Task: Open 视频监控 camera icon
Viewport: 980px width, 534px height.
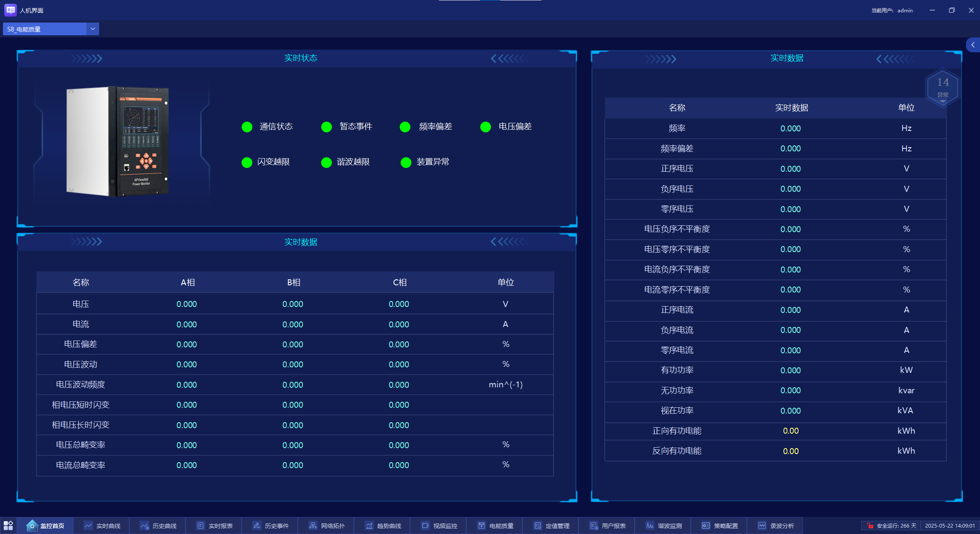Action: 425,525
